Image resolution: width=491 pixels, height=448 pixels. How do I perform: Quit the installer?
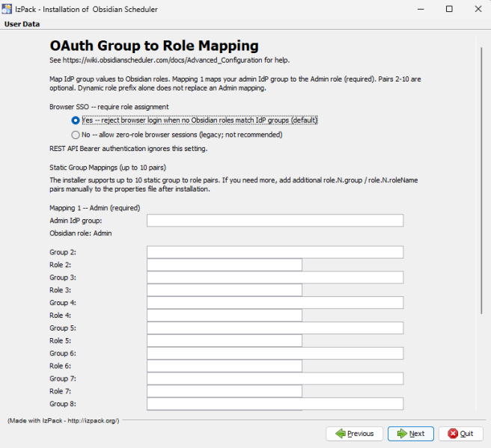pos(460,434)
